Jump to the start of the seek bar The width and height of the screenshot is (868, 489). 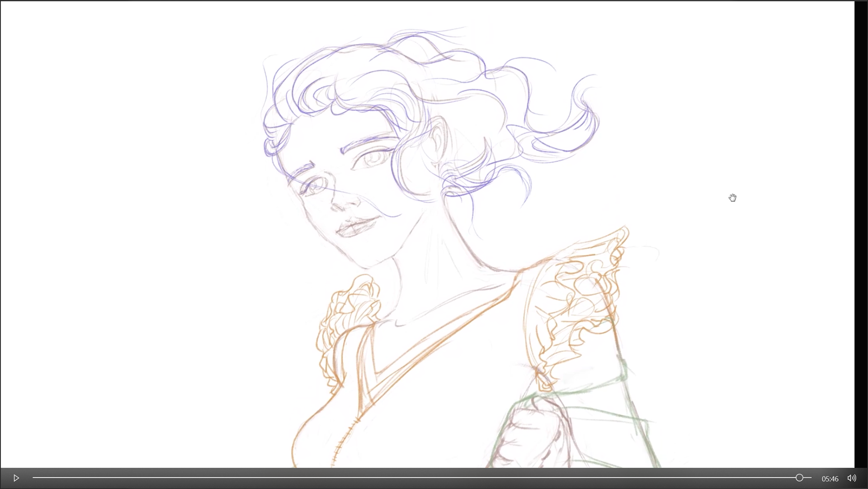33,478
